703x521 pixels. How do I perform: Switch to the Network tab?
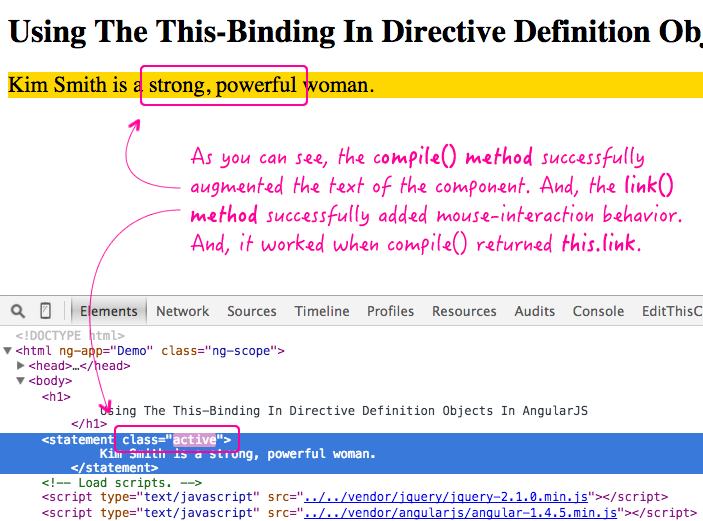(182, 311)
